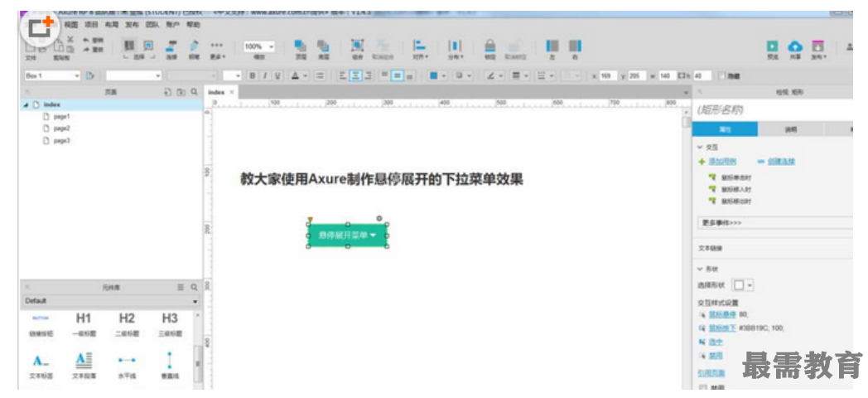The image size is (868, 398).
Task: Activate the Pen (钢笔) tool
Action: 194,49
